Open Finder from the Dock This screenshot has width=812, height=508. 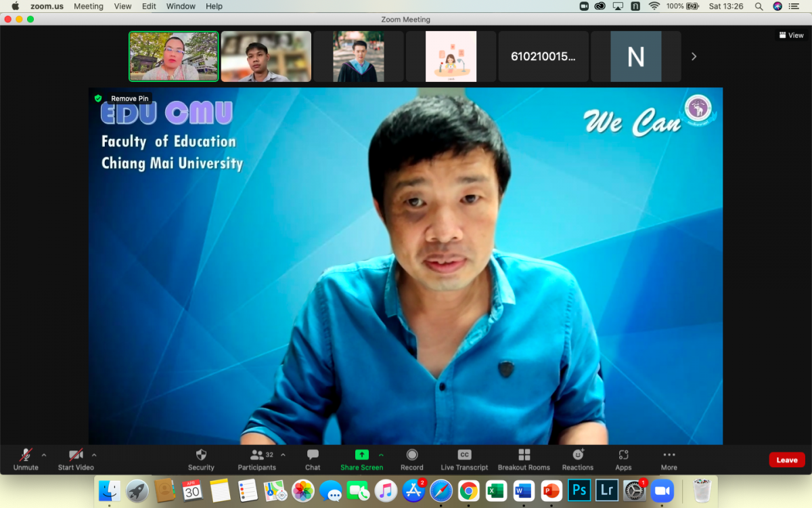(x=109, y=490)
